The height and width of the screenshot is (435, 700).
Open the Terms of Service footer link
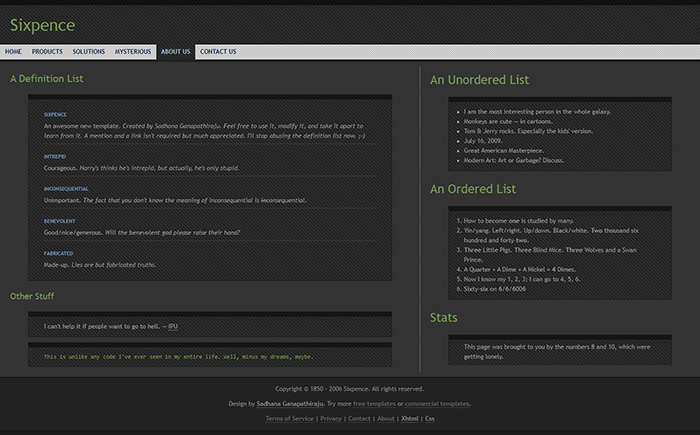point(289,418)
